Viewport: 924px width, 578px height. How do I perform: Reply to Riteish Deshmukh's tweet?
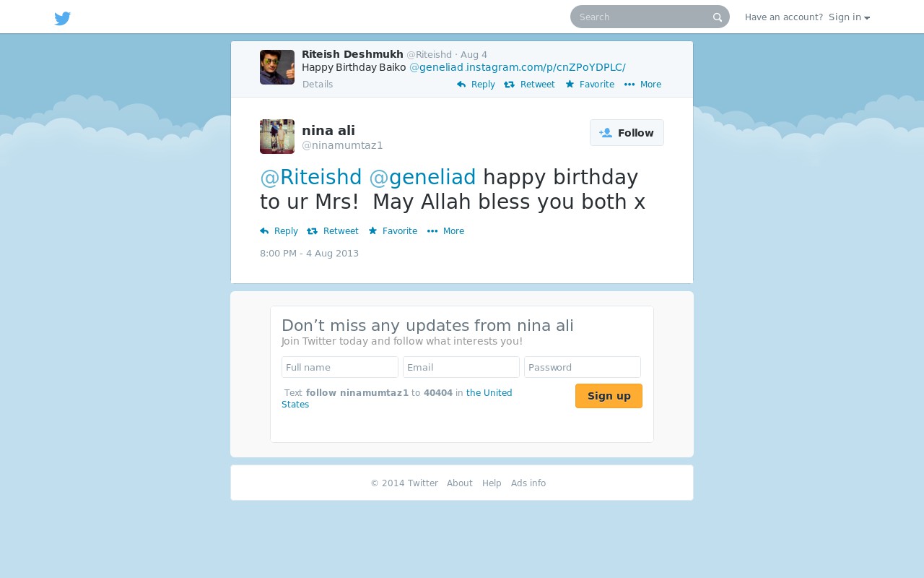pos(476,85)
